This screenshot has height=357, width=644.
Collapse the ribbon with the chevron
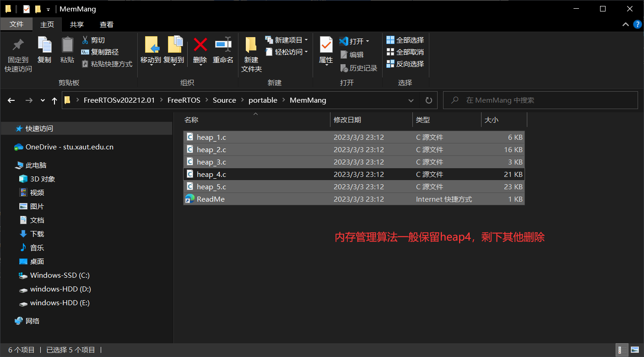pyautogui.click(x=626, y=25)
